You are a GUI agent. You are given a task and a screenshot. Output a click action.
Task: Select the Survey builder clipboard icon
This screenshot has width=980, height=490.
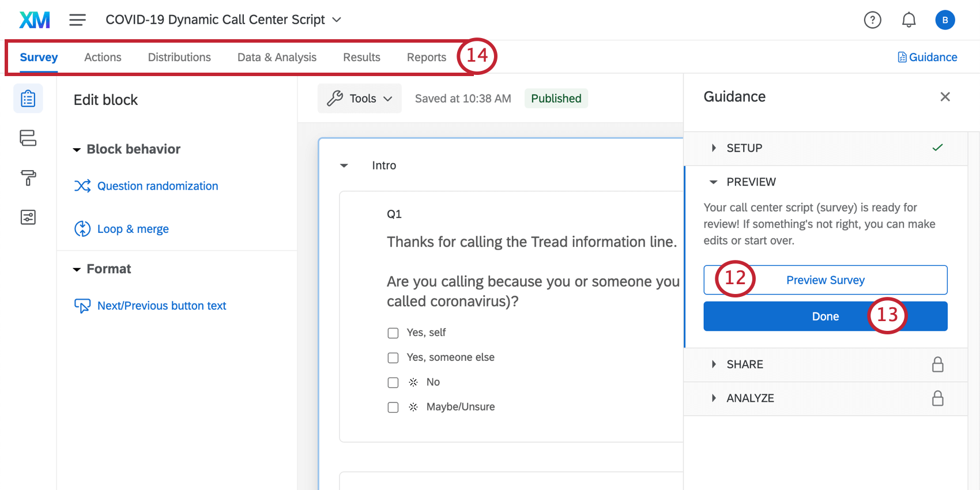[28, 99]
